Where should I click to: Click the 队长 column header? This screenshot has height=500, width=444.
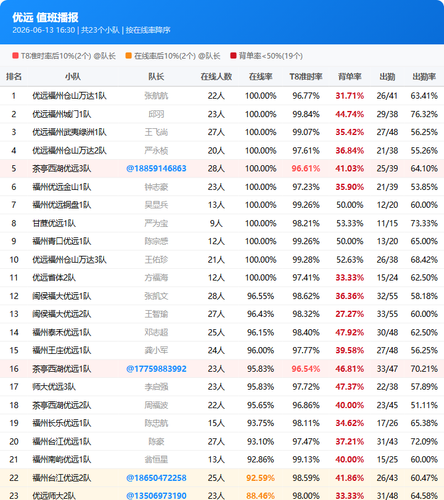pos(156,77)
